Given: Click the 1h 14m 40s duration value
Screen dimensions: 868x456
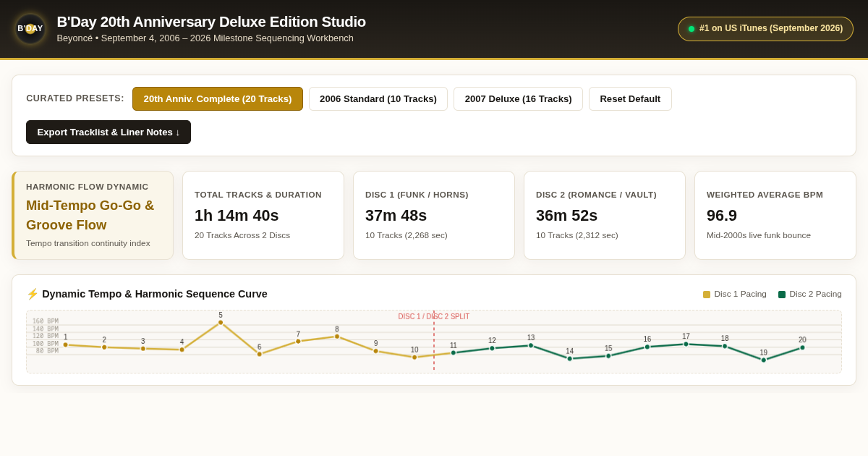Looking at the screenshot, I should (x=237, y=216).
